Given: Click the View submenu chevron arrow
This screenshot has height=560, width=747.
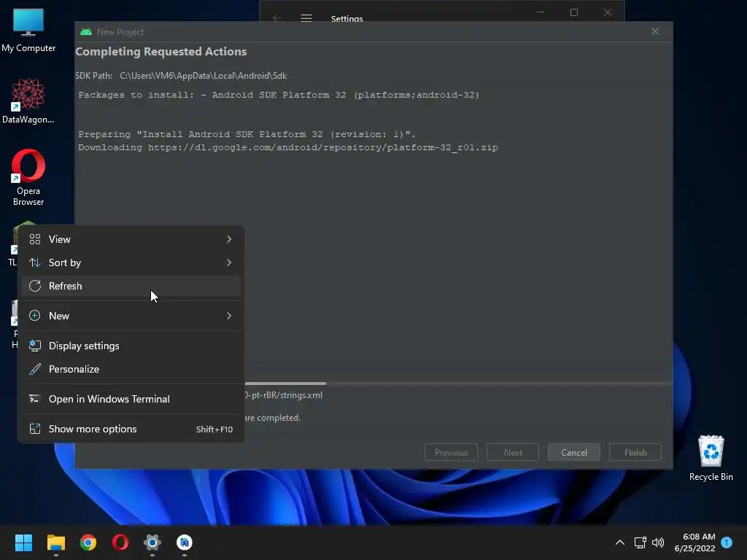Looking at the screenshot, I should click(229, 239).
